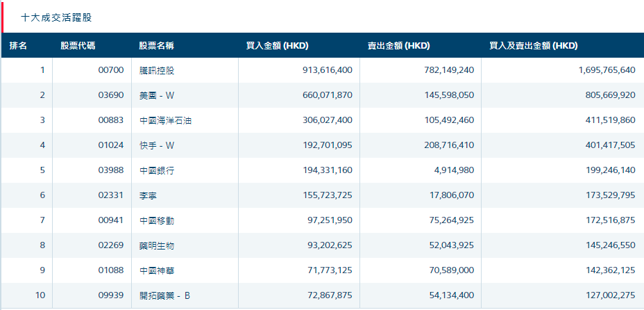Click buy amount 71,773,125

coord(330,271)
